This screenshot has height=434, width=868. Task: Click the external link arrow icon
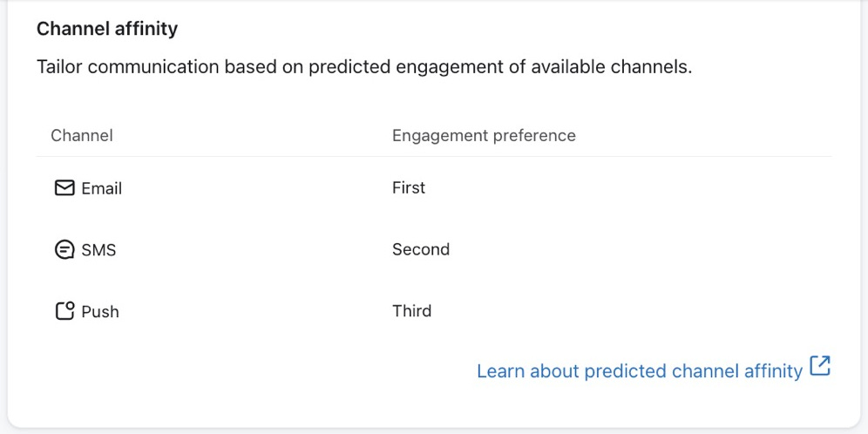(x=820, y=367)
